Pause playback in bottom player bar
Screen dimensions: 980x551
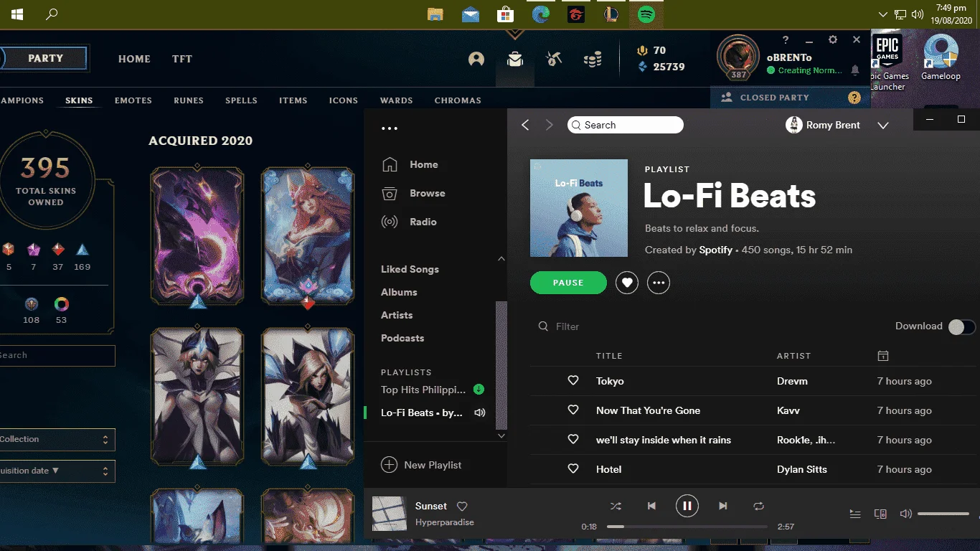pos(687,506)
